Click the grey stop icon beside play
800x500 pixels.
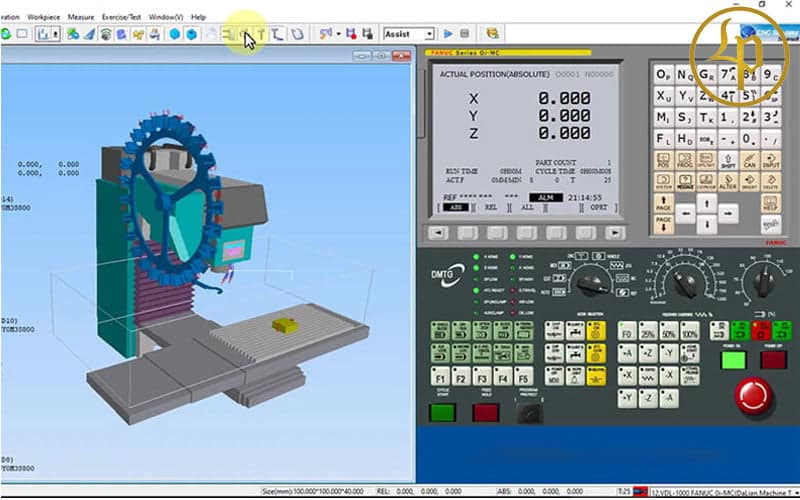[464, 34]
